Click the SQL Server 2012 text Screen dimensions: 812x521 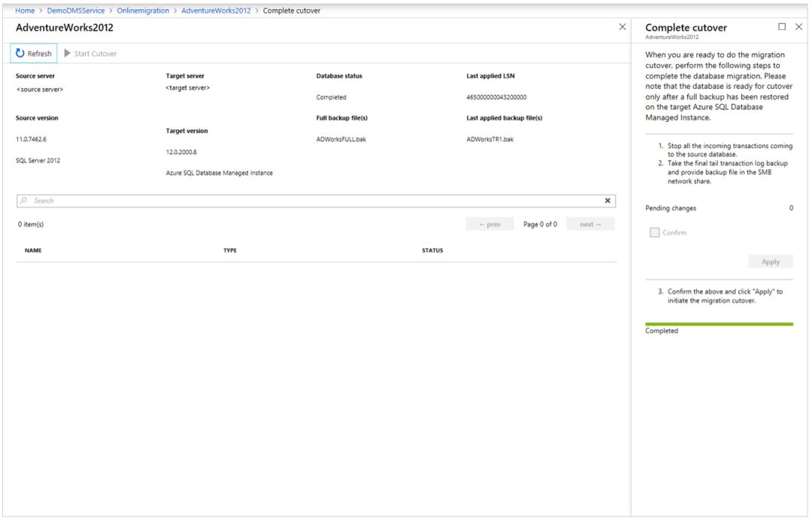click(x=38, y=161)
